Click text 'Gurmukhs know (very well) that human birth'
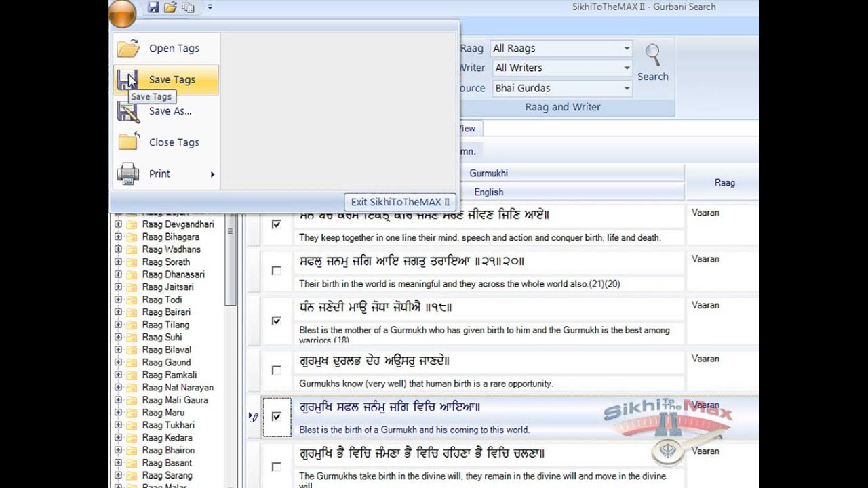Screen dimensions: 868x488 [x=426, y=384]
